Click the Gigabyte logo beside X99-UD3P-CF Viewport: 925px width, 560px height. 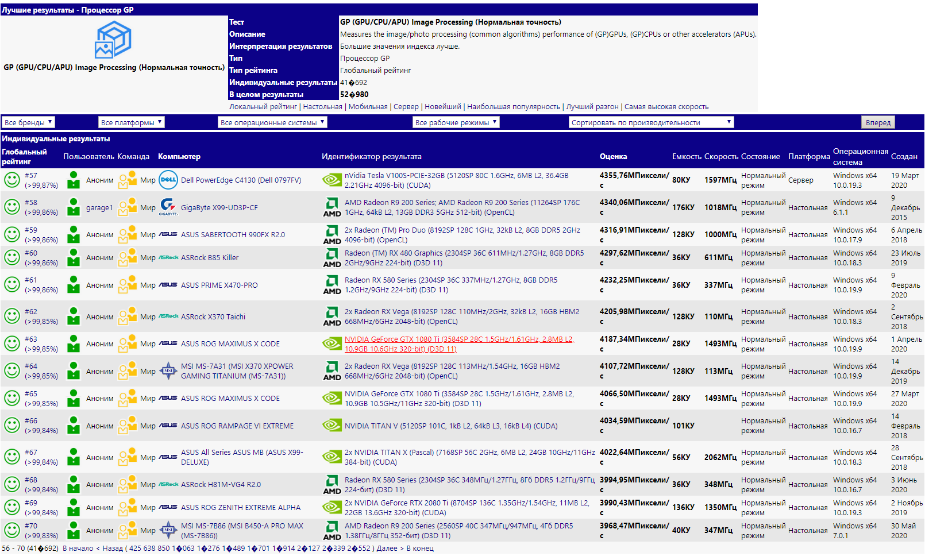(168, 207)
